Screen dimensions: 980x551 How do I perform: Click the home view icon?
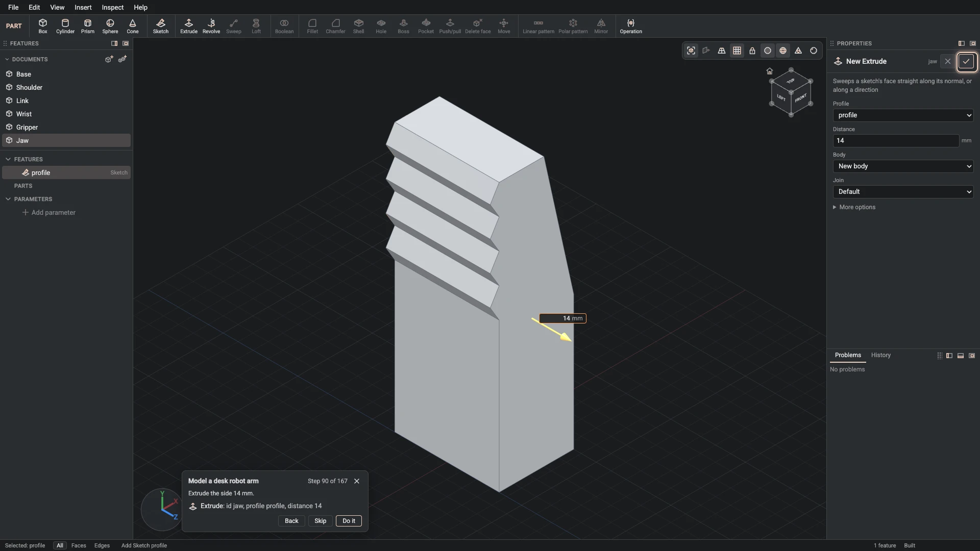pyautogui.click(x=770, y=71)
